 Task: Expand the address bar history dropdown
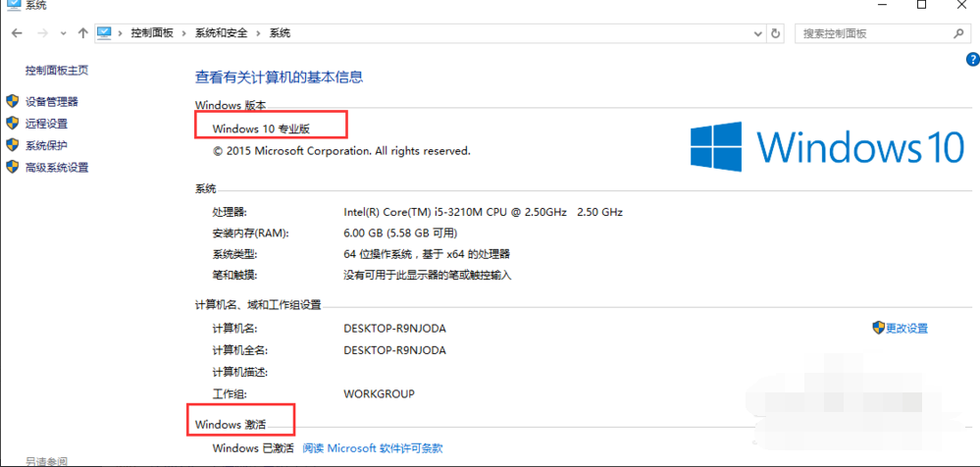coord(757,33)
